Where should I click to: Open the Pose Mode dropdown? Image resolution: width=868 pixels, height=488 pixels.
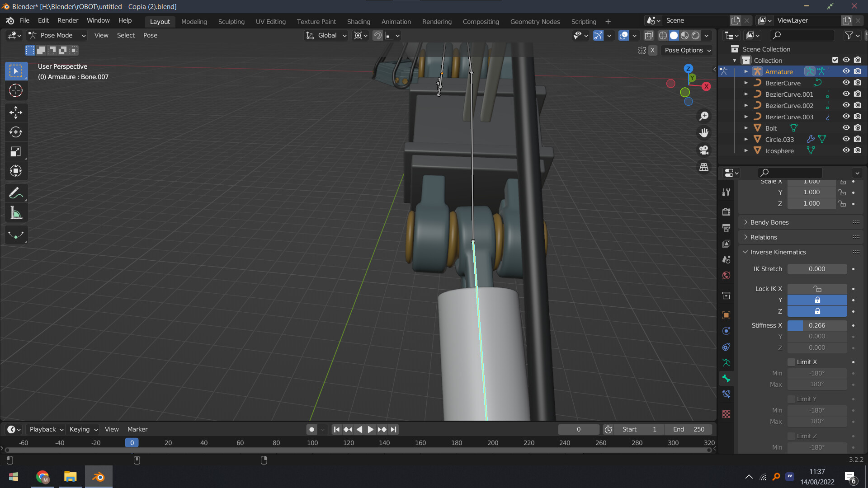click(x=57, y=35)
